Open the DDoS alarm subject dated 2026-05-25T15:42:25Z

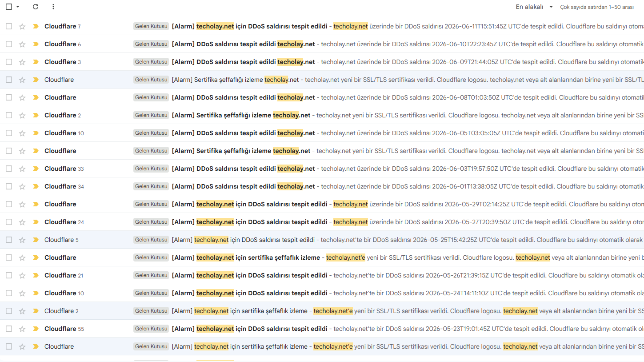point(243,240)
